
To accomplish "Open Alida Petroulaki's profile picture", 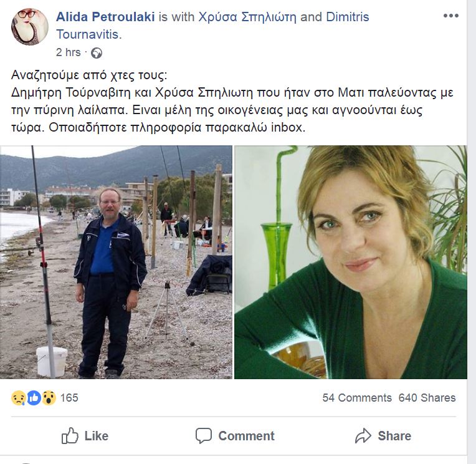I will 30,27.
